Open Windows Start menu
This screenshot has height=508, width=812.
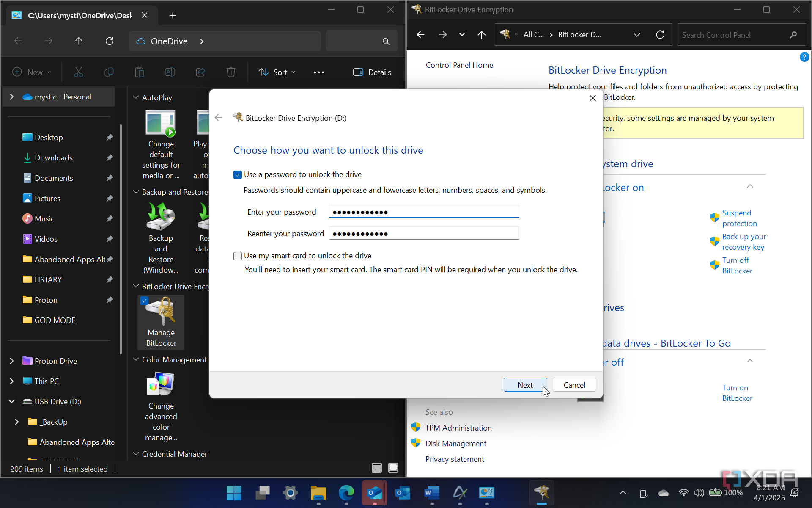point(234,493)
